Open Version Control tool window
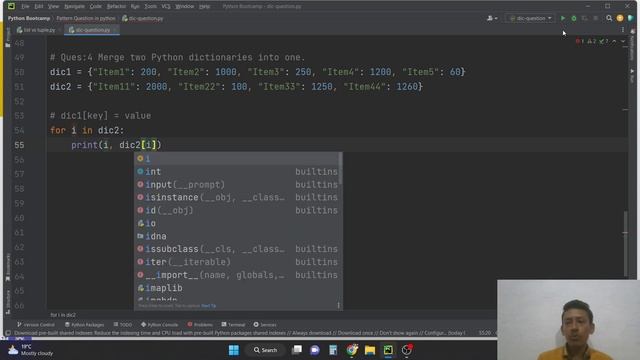This screenshot has height=360, width=640. pyautogui.click(x=36, y=324)
